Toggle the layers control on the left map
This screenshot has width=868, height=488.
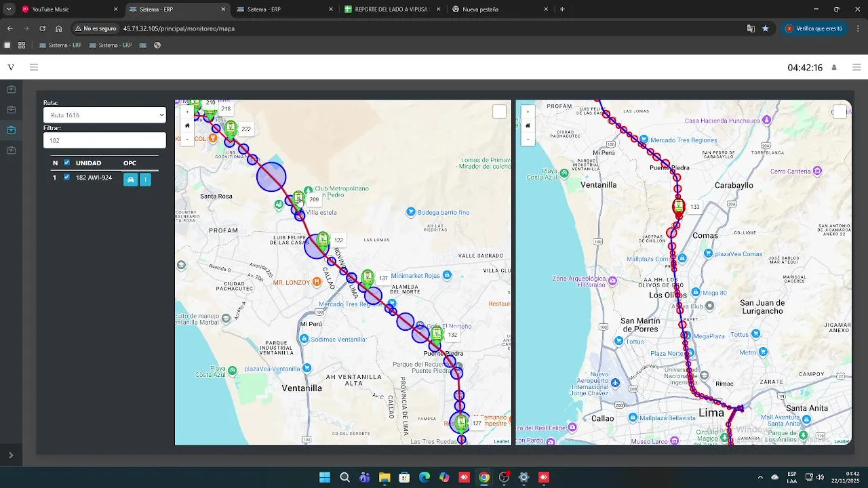click(500, 112)
